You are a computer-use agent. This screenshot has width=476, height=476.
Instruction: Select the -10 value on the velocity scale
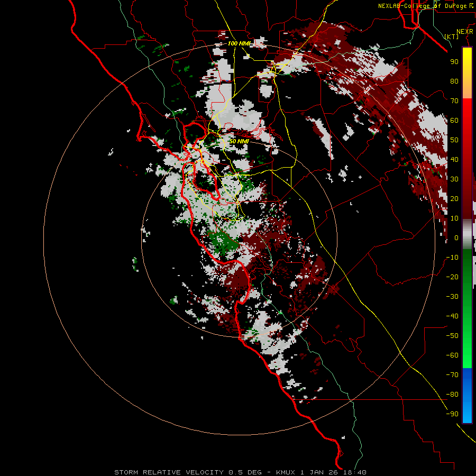(x=452, y=258)
